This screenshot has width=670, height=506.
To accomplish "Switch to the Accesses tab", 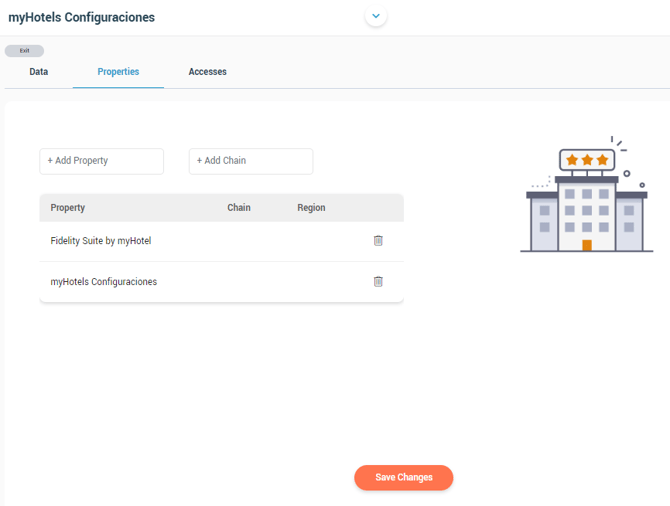I will [208, 72].
